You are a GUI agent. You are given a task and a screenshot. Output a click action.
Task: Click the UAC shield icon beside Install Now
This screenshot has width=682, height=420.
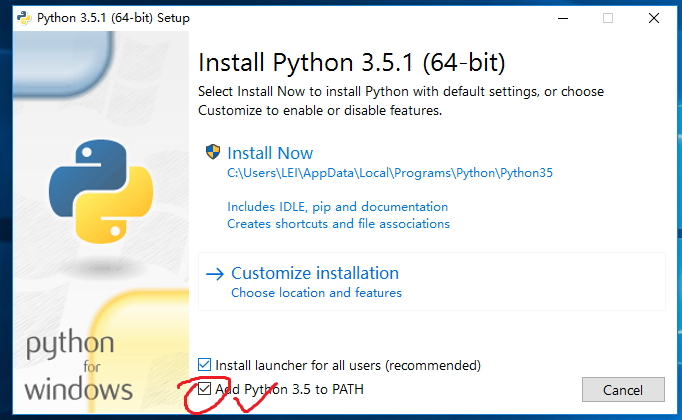pyautogui.click(x=212, y=153)
